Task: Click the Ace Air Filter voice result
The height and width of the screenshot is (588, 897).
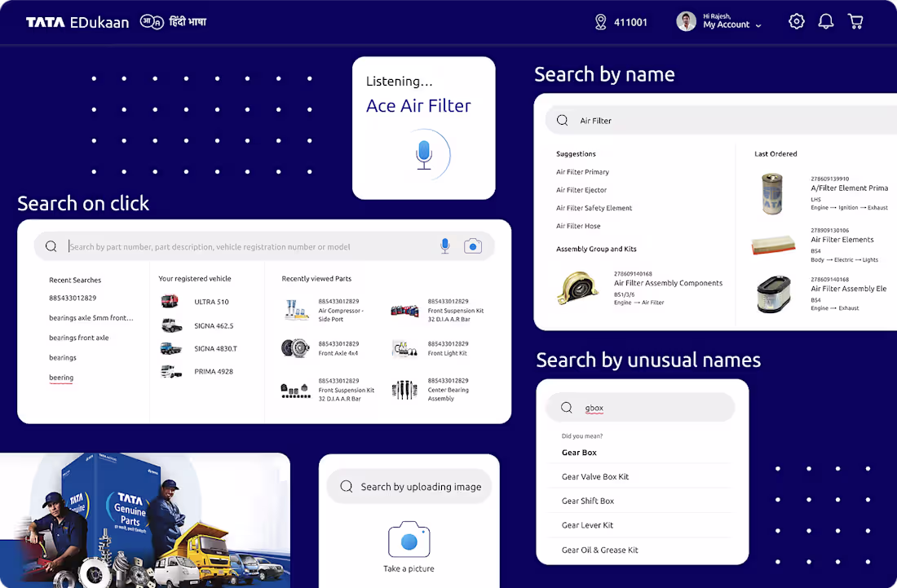Action: tap(418, 106)
